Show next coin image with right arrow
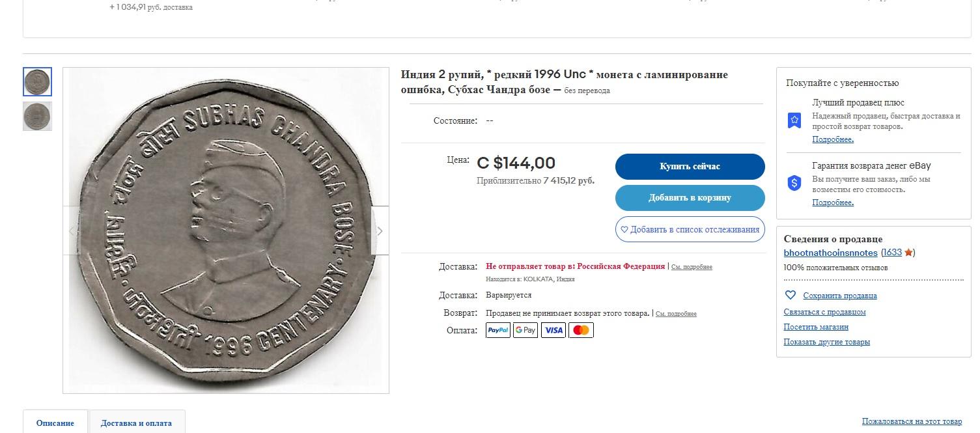The width and height of the screenshot is (980, 433). pyautogui.click(x=380, y=230)
